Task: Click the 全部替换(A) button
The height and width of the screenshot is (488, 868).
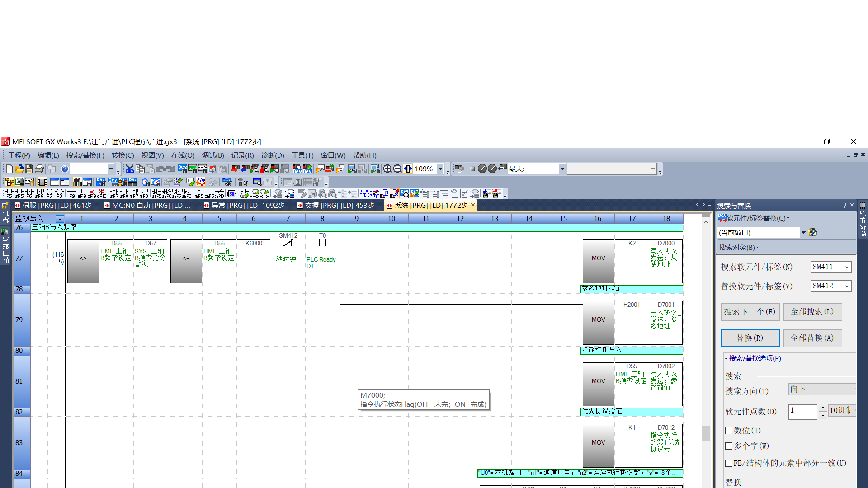Action: [812, 338]
